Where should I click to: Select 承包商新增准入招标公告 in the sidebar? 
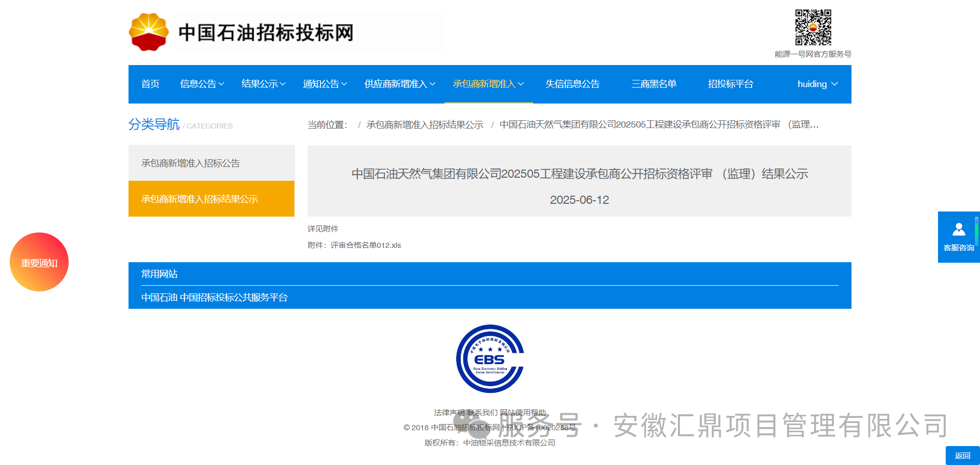pyautogui.click(x=190, y=163)
